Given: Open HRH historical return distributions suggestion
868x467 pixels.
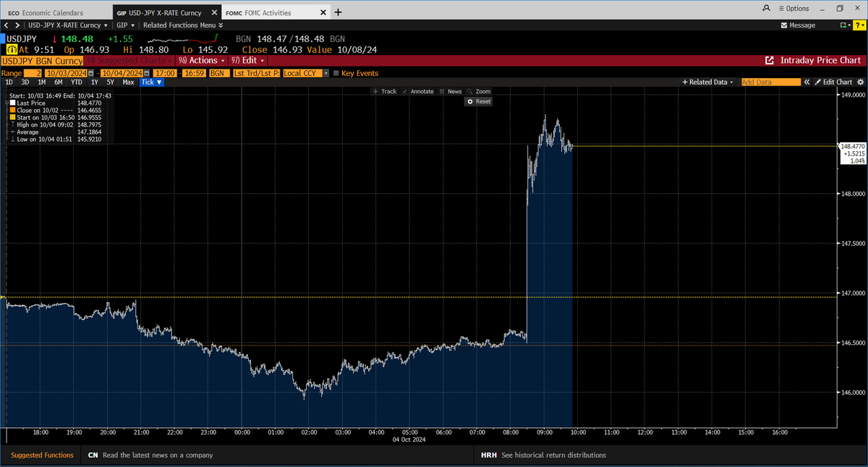Looking at the screenshot, I should coord(543,455).
